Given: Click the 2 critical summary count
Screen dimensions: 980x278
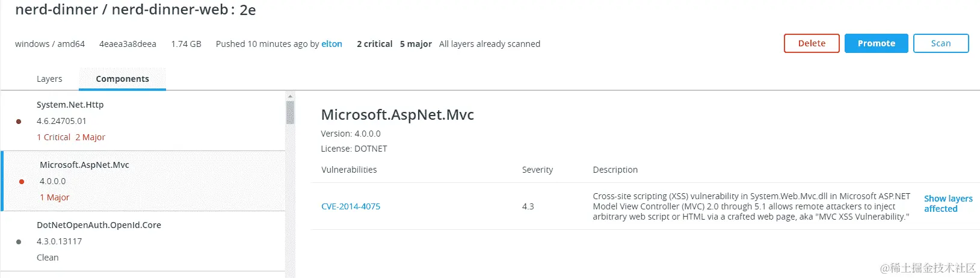Looking at the screenshot, I should (374, 44).
